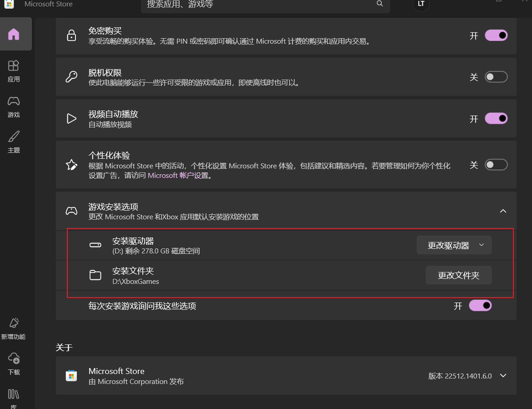Turn off 视频自动播放
This screenshot has width=532, height=409.
coord(496,118)
